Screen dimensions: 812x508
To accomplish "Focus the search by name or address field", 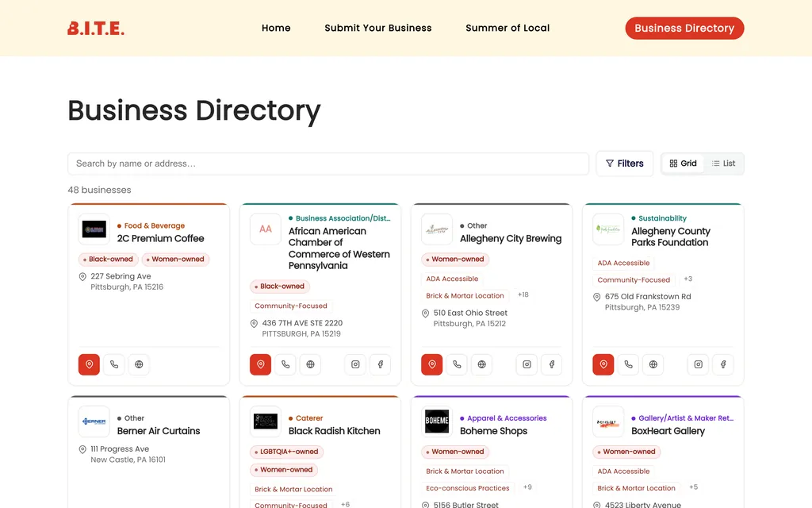I will (328, 164).
